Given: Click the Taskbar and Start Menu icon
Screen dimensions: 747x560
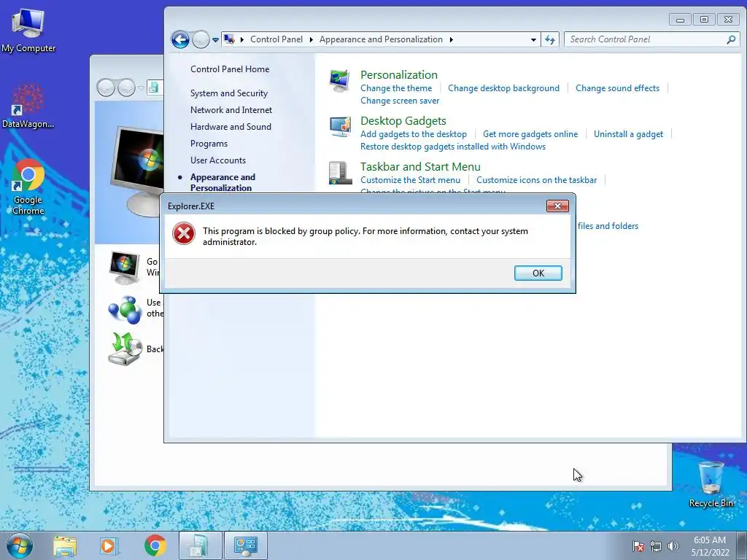Looking at the screenshot, I should coord(341,173).
